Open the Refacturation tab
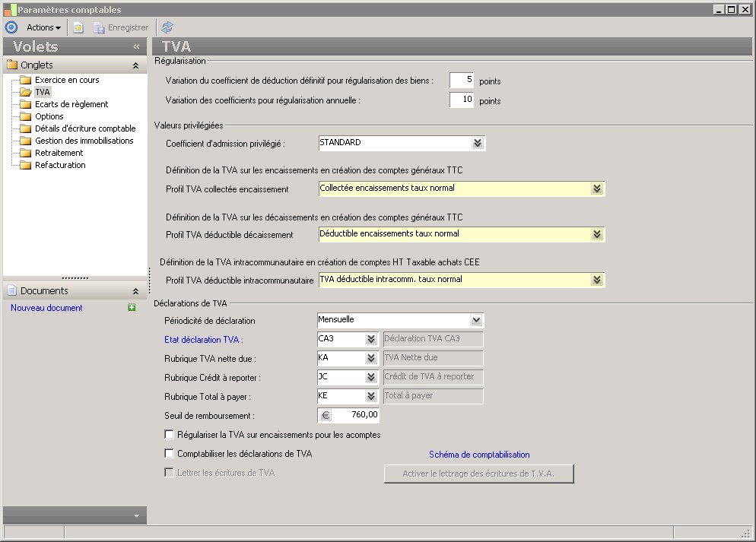Screen dimensions: 756x542 click(60, 165)
